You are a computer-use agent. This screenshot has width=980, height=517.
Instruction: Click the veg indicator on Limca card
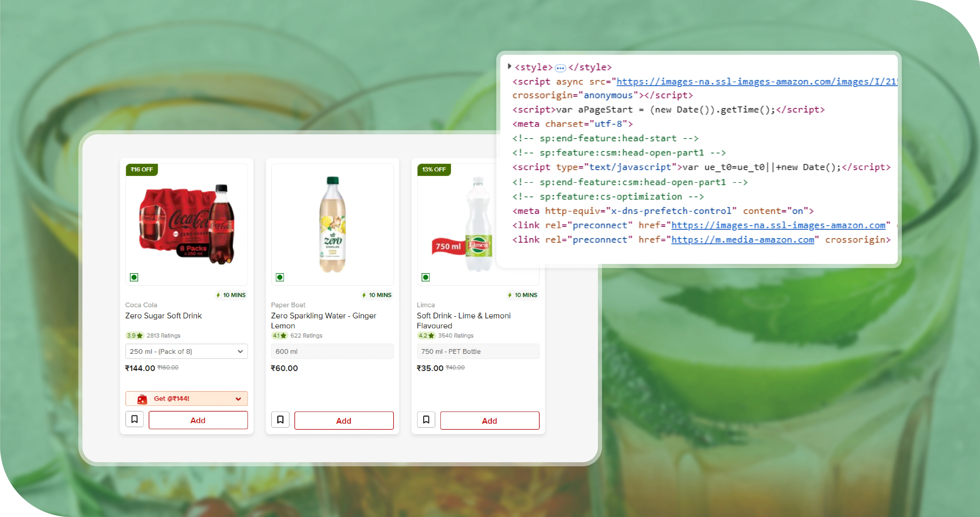click(x=426, y=277)
